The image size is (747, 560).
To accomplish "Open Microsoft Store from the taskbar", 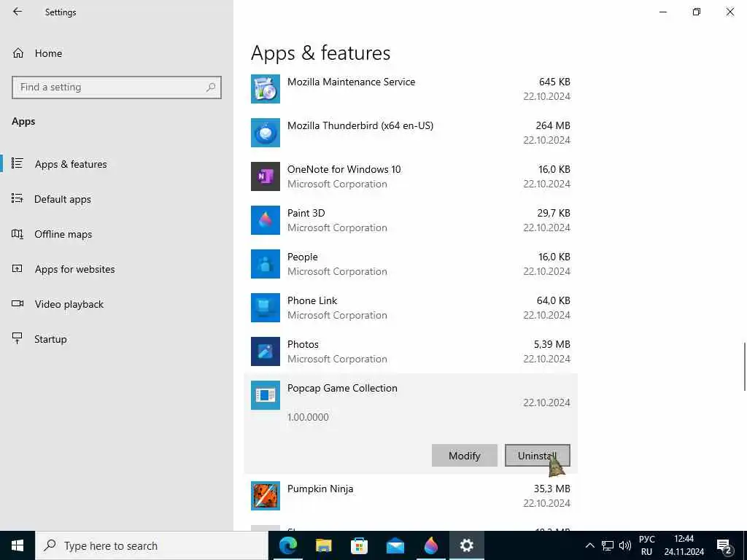I will pos(359,545).
